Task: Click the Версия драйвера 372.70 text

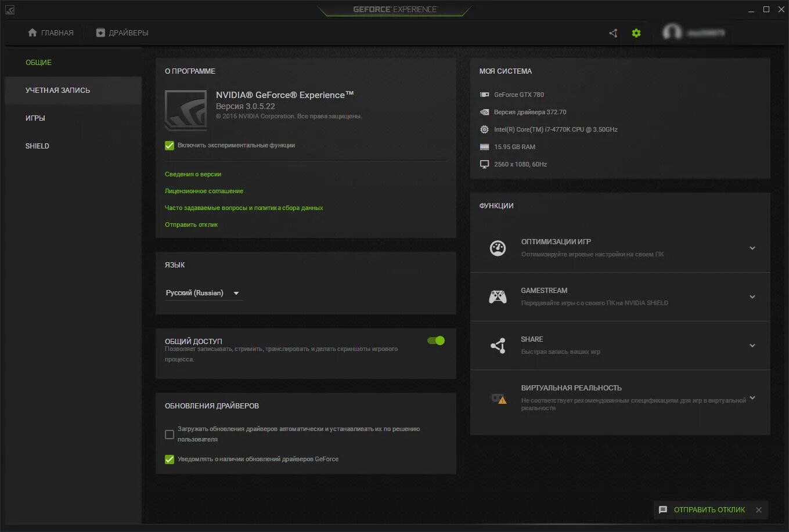Action: coord(530,112)
